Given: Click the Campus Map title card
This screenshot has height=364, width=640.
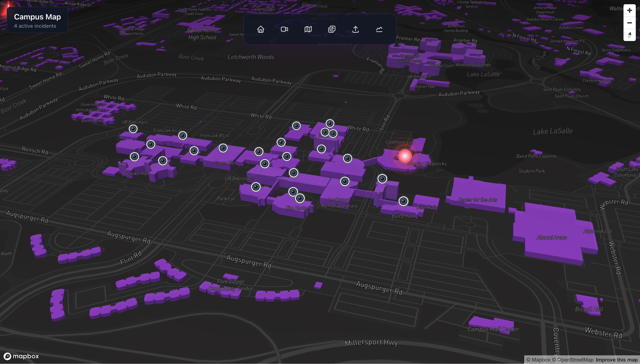Looking at the screenshot, I should 37,21.
